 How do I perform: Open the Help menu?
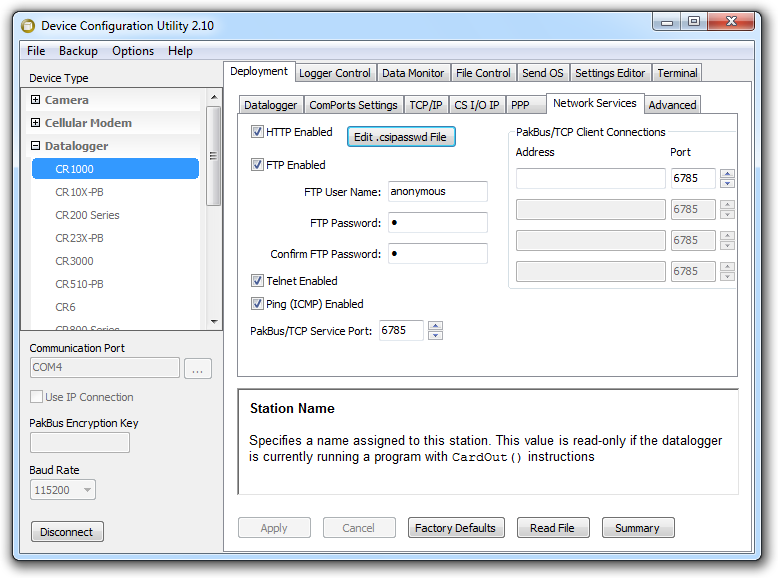pyautogui.click(x=180, y=51)
